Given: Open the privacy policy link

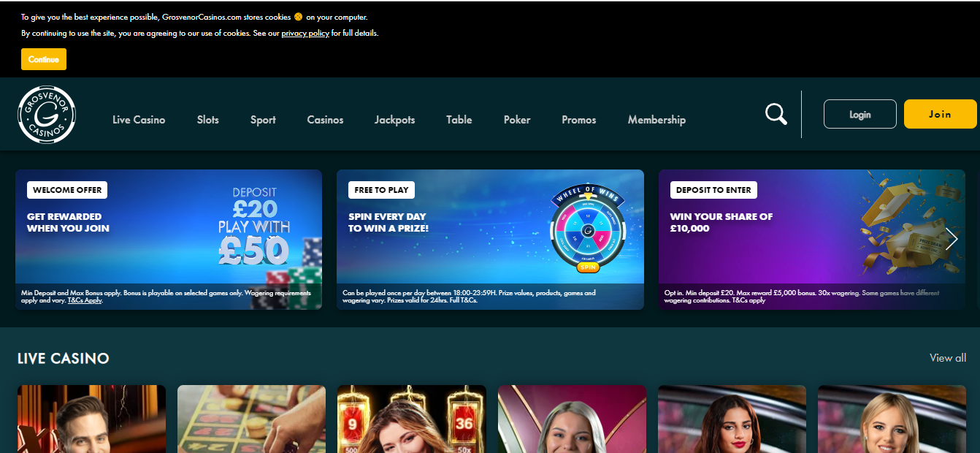Looking at the screenshot, I should point(305,33).
